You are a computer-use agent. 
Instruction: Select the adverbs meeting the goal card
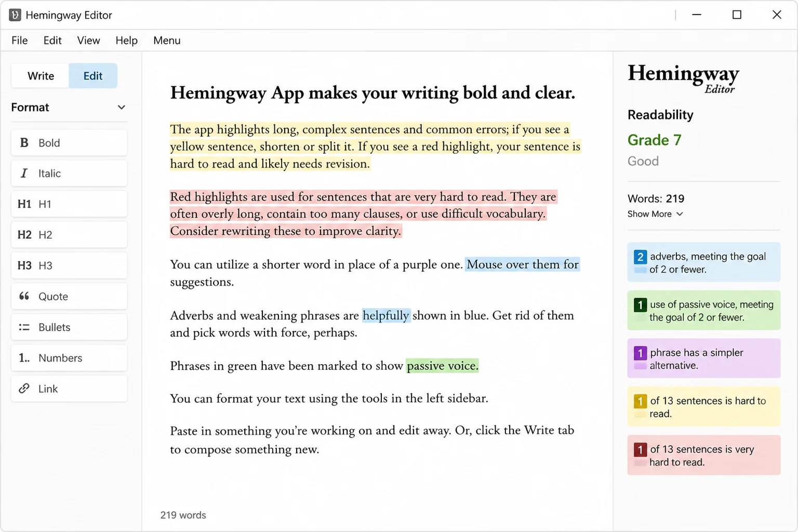click(703, 262)
